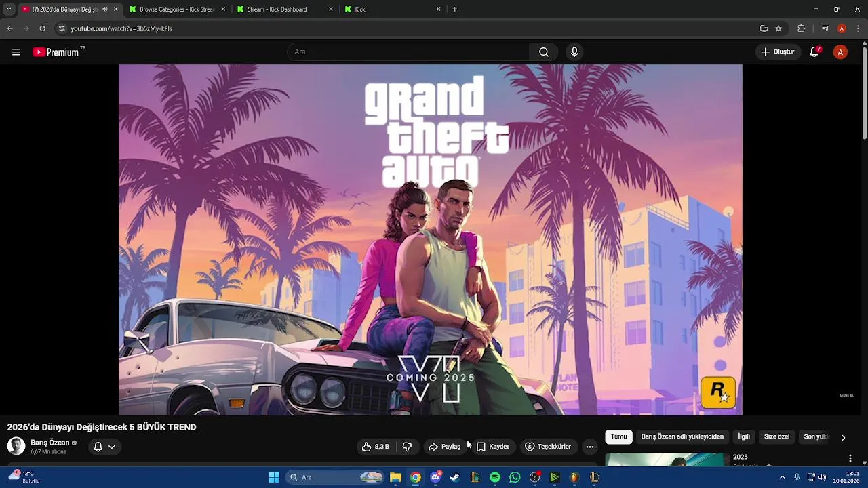This screenshot has height=488, width=868.
Task: Open OBS Studio from the taskbar
Action: 535,477
